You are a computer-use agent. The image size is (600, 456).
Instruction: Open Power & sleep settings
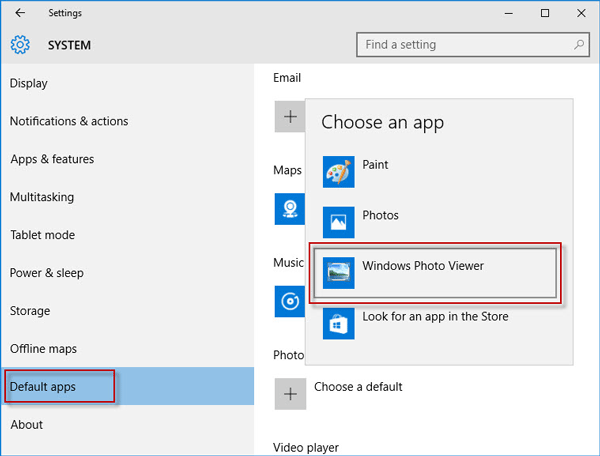coord(47,273)
